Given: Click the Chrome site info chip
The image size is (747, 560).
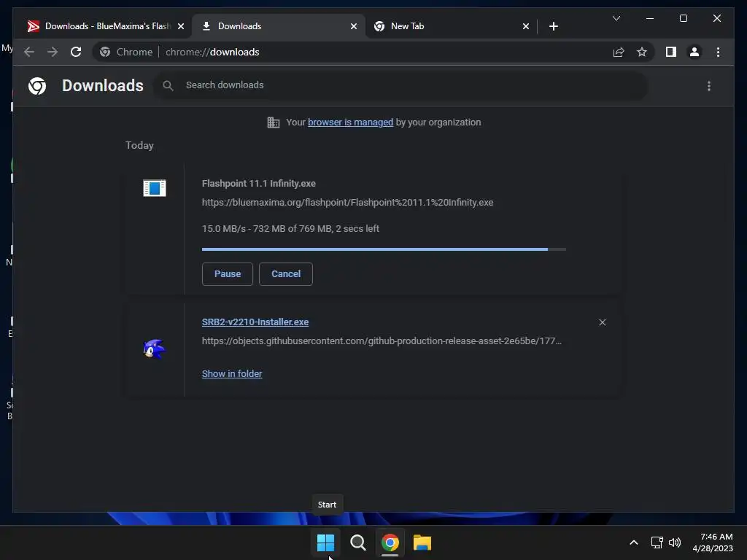Looking at the screenshot, I should [127, 52].
